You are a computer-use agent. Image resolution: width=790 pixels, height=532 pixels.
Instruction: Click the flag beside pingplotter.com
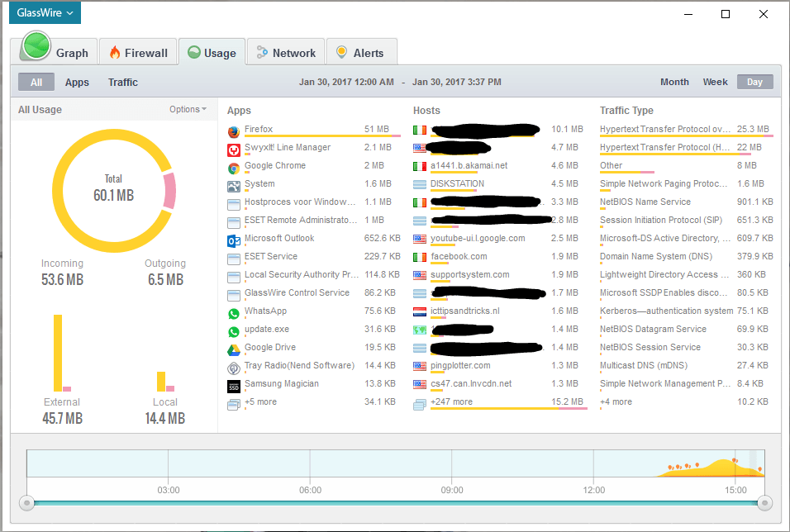coord(420,366)
